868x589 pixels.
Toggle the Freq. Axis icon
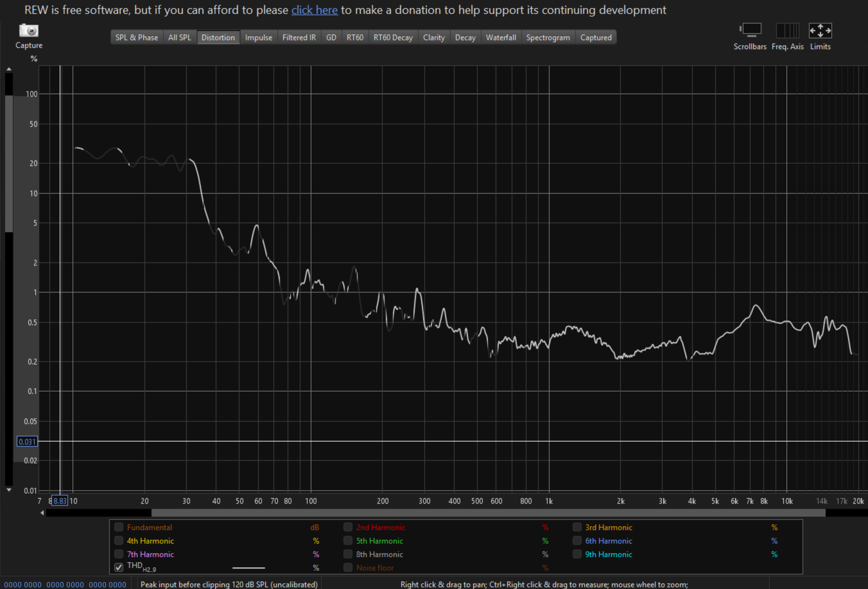pos(788,30)
